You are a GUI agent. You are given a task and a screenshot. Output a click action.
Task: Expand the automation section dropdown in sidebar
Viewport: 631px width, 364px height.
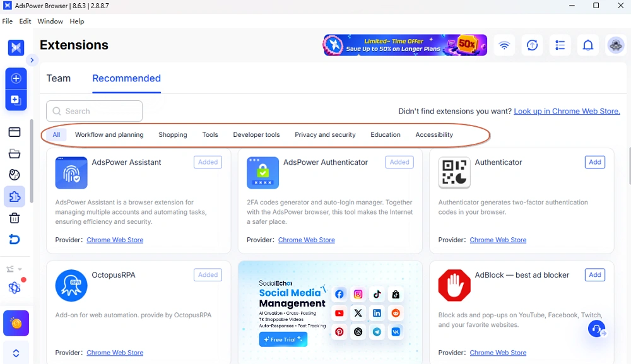pyautogui.click(x=14, y=269)
